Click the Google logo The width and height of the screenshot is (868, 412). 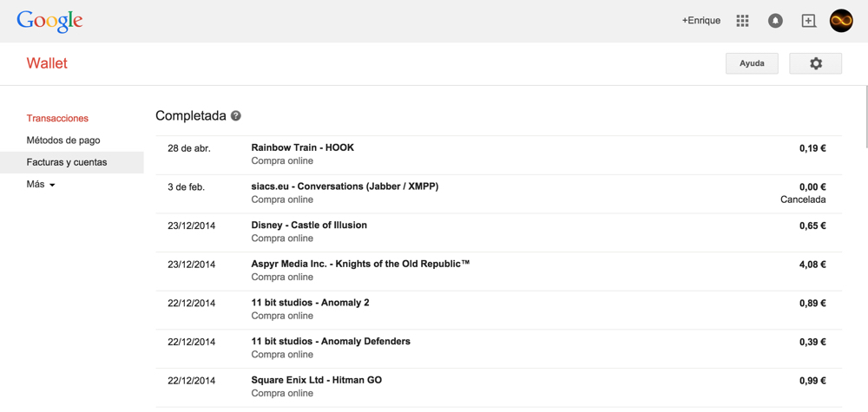tap(49, 21)
